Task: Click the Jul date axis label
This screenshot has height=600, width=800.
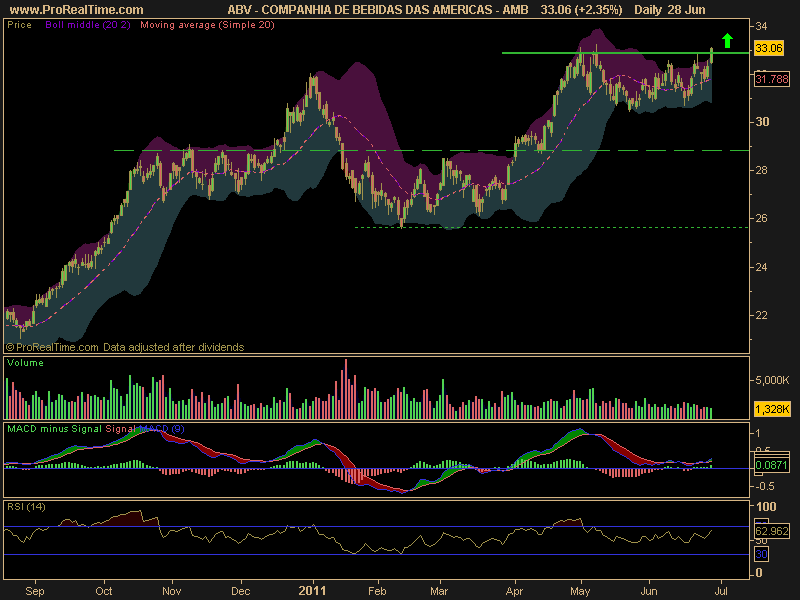Action: coord(721,591)
